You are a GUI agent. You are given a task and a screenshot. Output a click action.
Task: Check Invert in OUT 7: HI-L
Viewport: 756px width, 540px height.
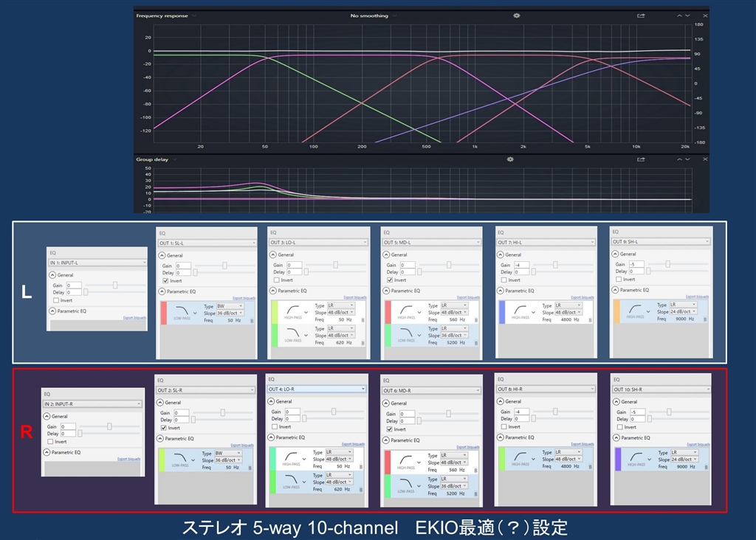pyautogui.click(x=504, y=280)
